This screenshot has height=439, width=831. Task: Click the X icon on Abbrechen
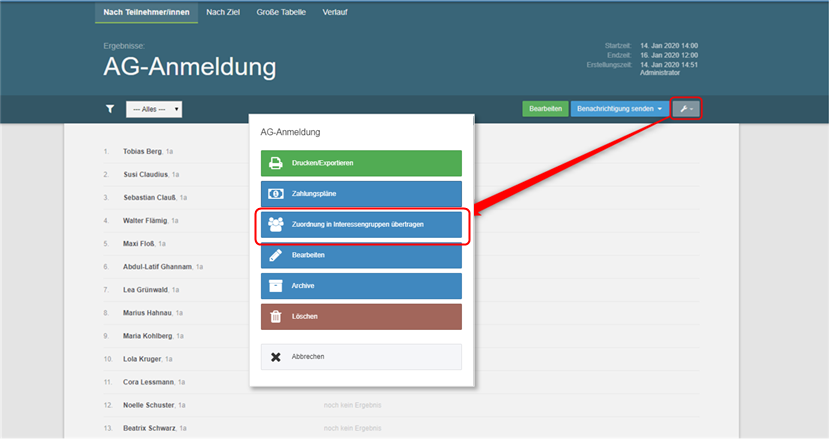[x=275, y=356]
